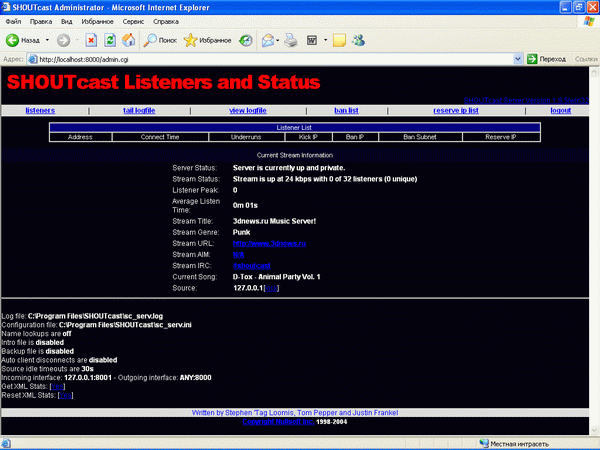Screen dimensions: 600x450
Task: Click 'Reserve IP' column header
Action: point(501,137)
